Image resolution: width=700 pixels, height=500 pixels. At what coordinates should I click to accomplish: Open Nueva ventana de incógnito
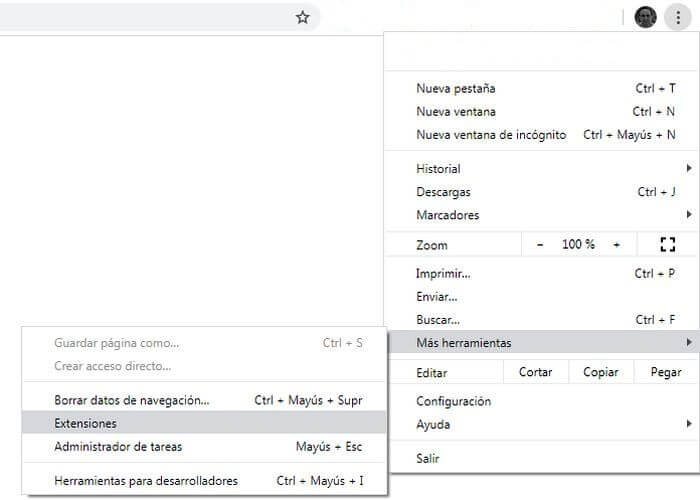coord(542,135)
